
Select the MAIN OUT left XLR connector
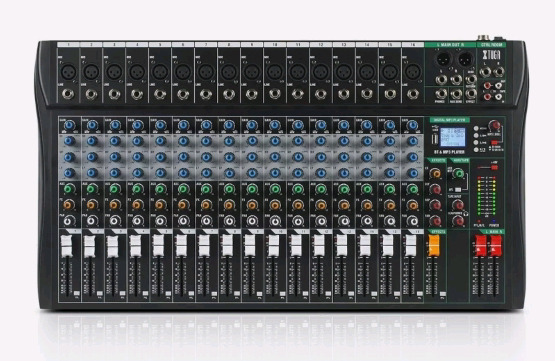point(444,59)
